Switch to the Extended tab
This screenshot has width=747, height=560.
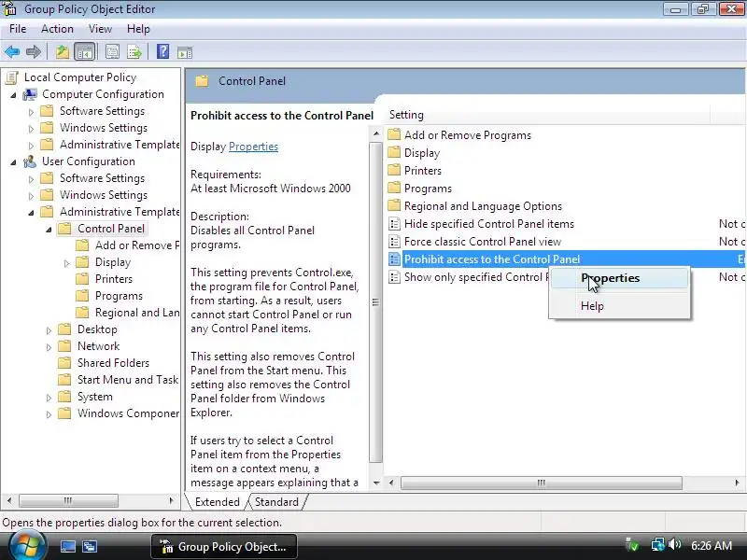click(218, 502)
